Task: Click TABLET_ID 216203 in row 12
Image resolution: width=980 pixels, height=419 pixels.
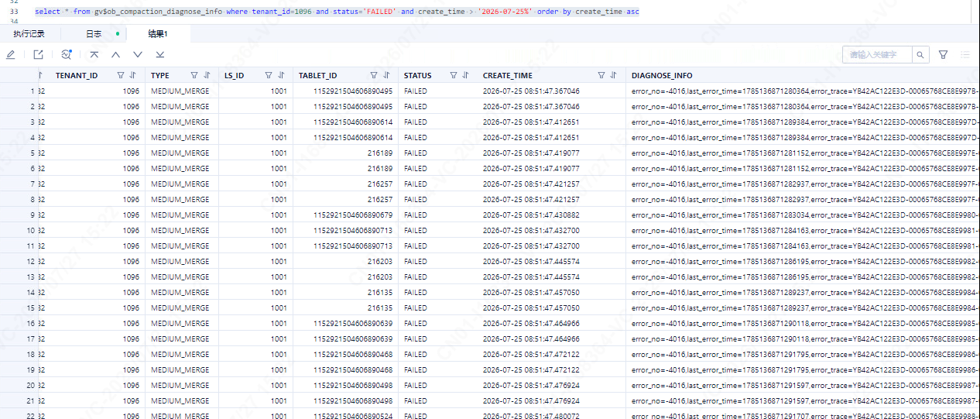Action: click(379, 262)
